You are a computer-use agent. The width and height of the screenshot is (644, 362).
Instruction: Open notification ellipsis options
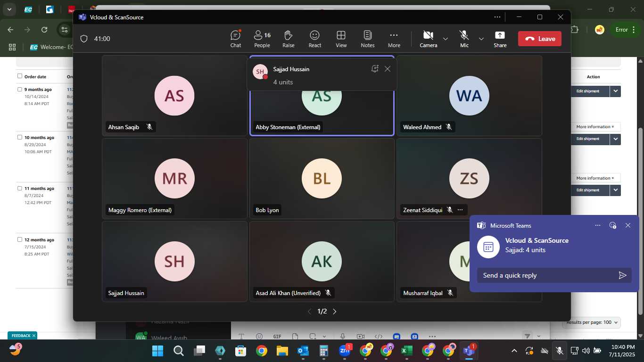point(598,225)
